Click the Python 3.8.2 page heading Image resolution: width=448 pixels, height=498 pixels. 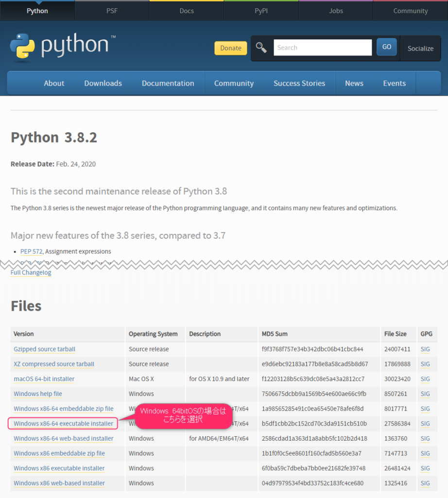pos(54,138)
